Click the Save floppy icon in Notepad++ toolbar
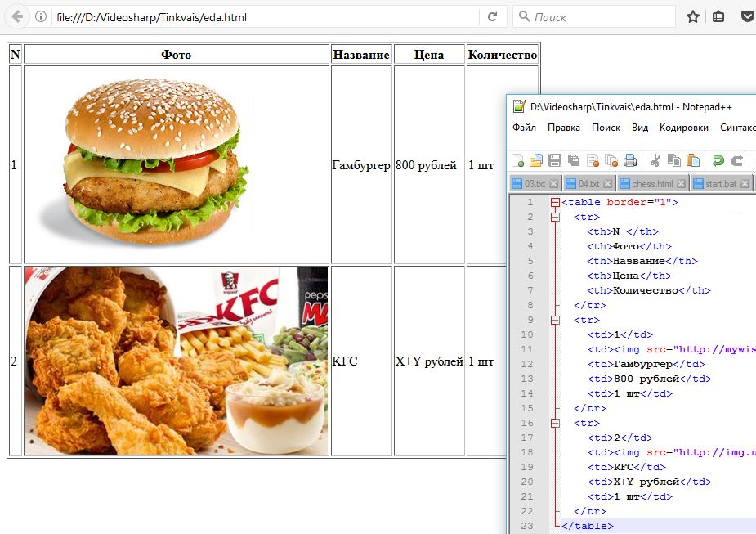 click(555, 160)
